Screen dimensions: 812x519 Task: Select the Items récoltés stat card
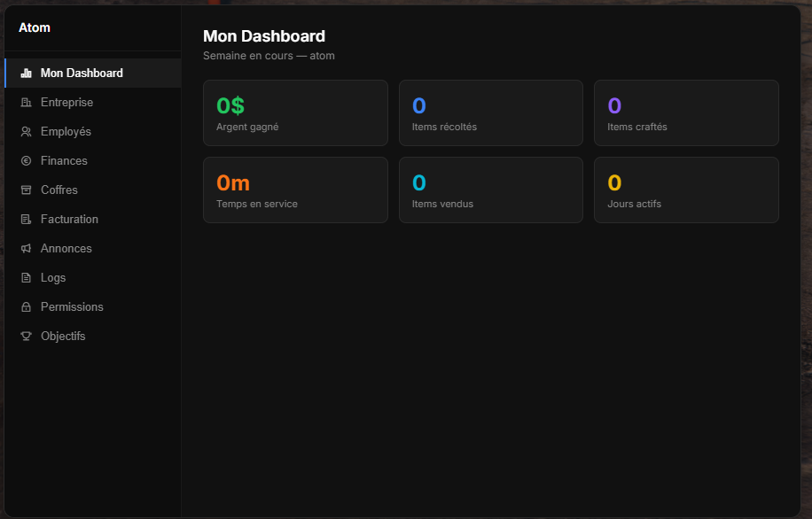tap(490, 113)
